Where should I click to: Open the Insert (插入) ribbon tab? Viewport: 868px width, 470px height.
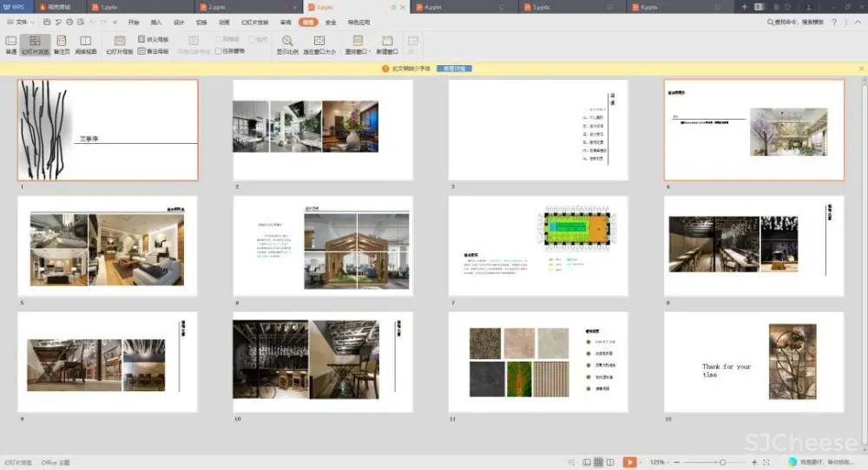coord(156,22)
